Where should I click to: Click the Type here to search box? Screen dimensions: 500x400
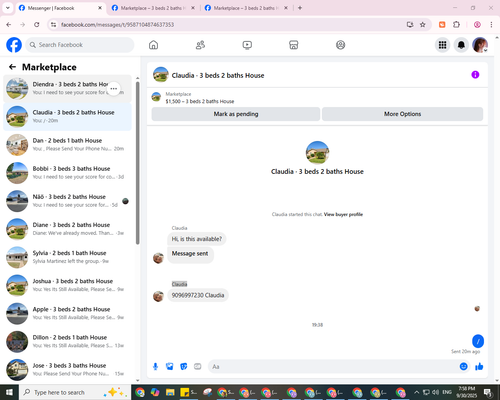(75, 392)
